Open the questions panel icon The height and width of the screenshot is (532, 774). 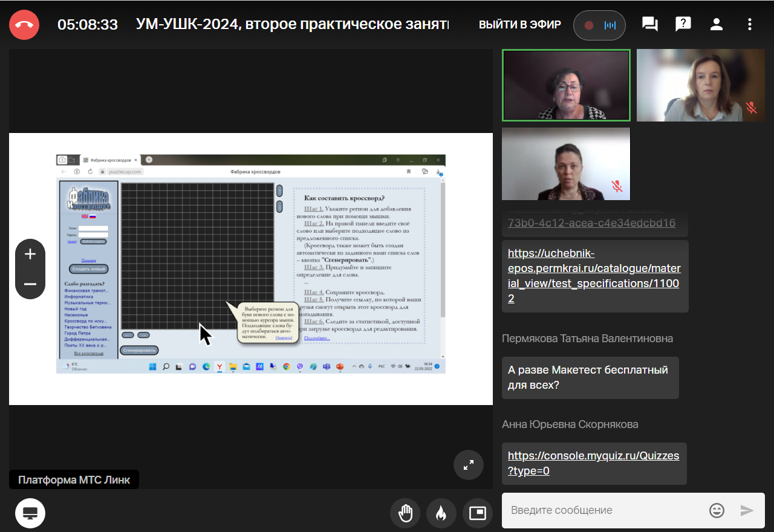tap(683, 25)
